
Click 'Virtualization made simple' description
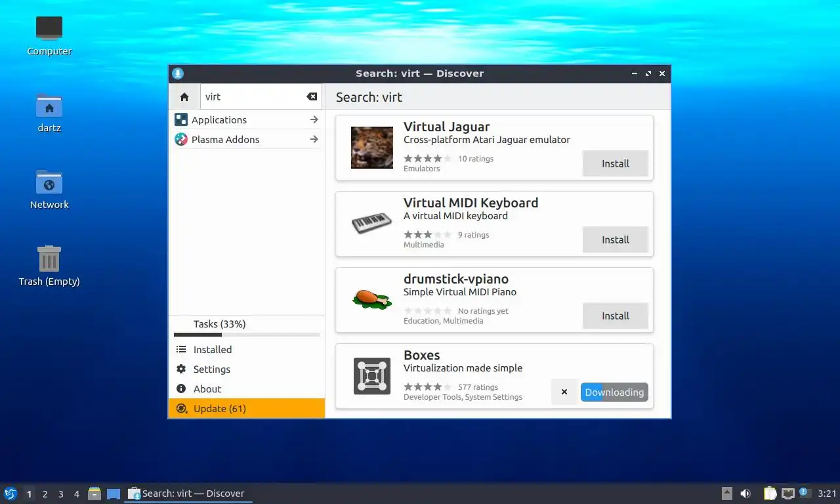click(x=463, y=368)
